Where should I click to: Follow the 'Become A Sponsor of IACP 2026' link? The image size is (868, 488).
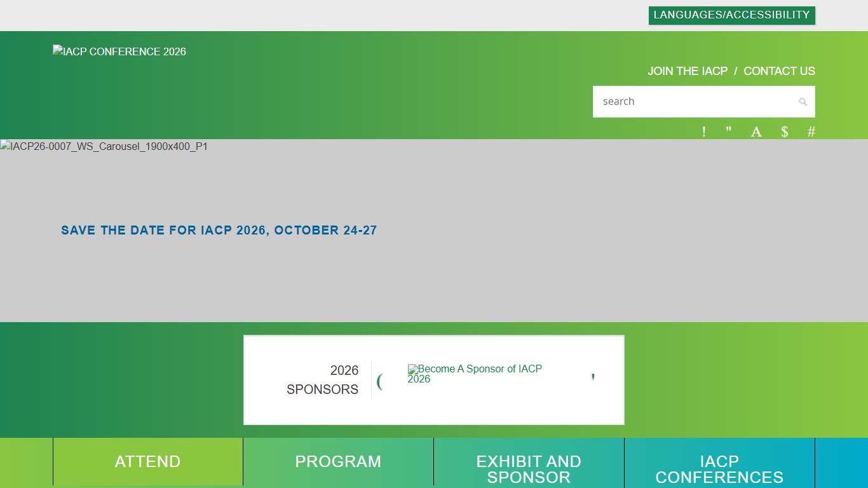click(475, 374)
